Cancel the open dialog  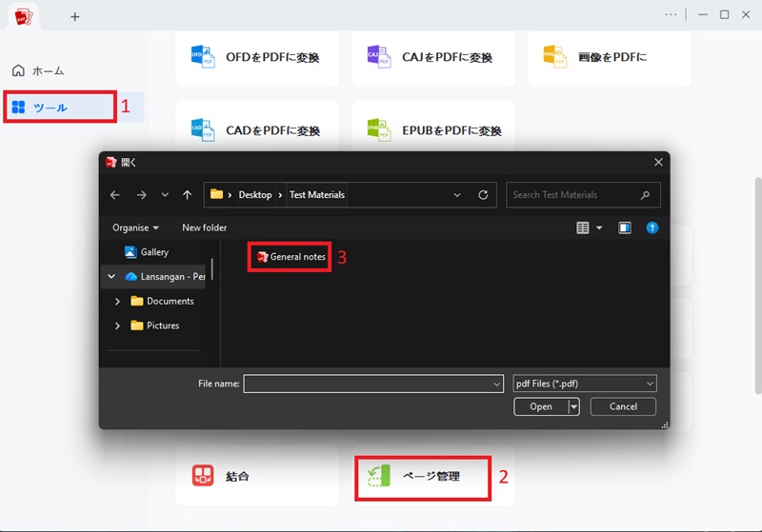point(623,406)
